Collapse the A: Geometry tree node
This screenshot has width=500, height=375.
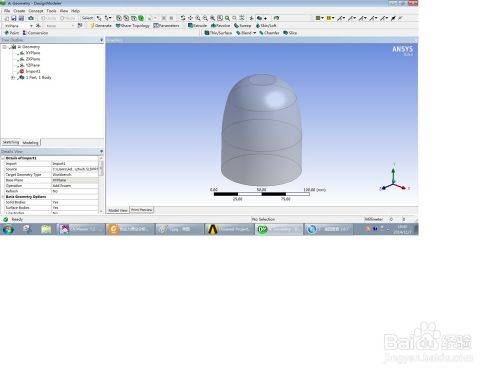click(5, 47)
